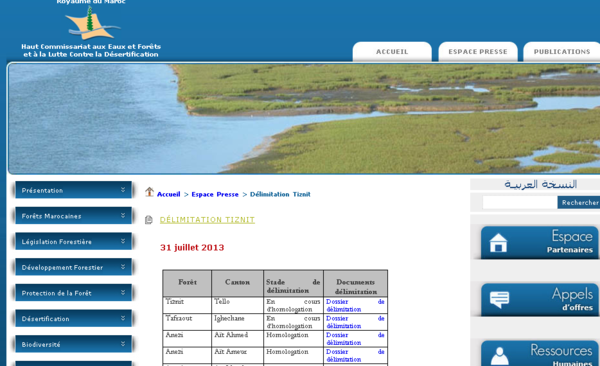Viewport: 600px width, 366px height.
Task: Click the Rechercher search button
Action: [x=579, y=202]
